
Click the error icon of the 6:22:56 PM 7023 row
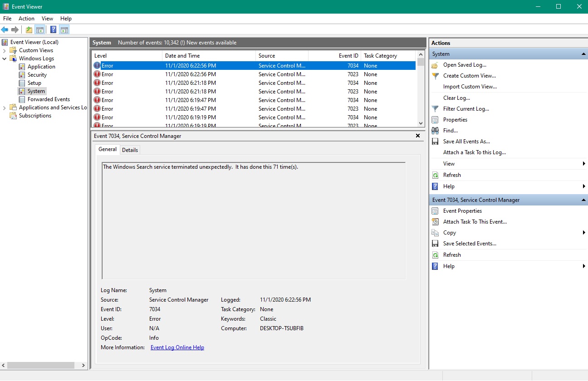pos(97,74)
